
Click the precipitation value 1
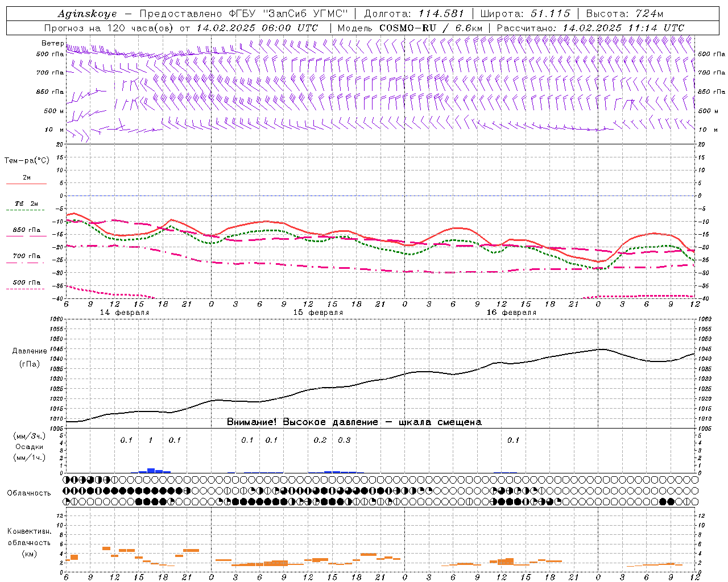click(150, 440)
